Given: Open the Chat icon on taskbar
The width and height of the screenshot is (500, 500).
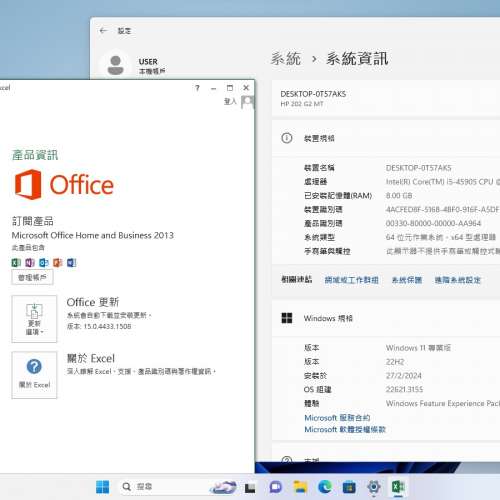Looking at the screenshot, I should coord(275,487).
